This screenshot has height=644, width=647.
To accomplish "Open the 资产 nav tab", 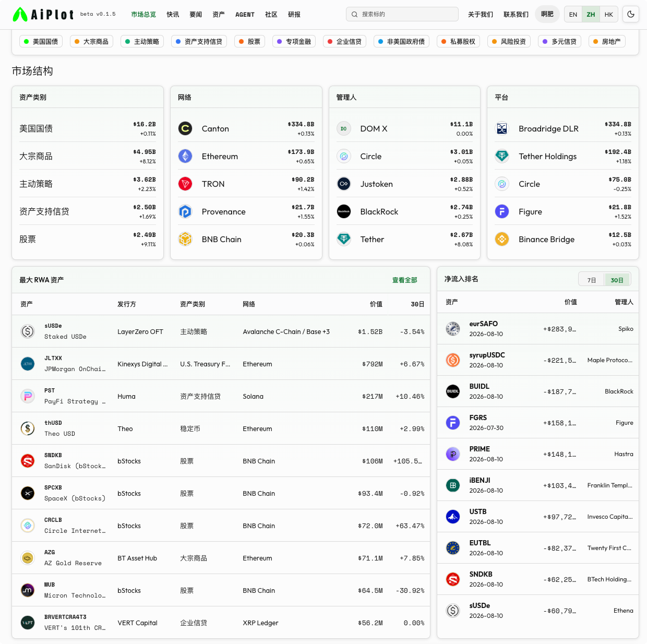I will click(x=219, y=15).
